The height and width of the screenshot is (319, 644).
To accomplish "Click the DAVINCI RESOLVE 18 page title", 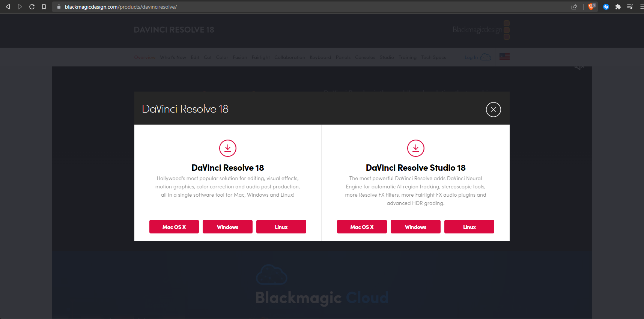I will click(174, 30).
